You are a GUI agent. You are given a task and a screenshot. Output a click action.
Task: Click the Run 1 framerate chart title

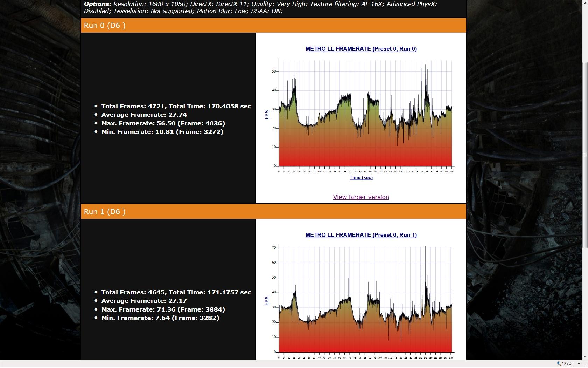click(361, 235)
